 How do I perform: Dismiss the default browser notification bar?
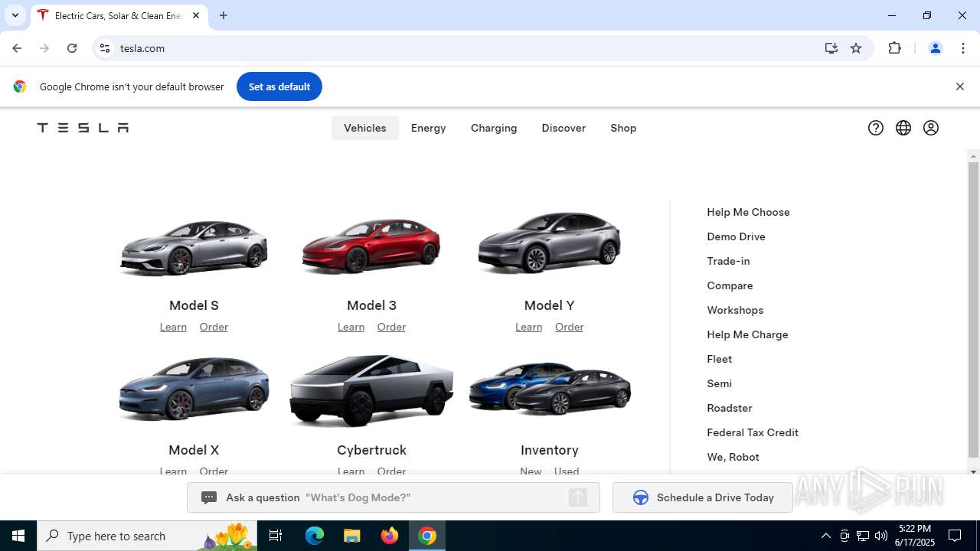pos(959,86)
